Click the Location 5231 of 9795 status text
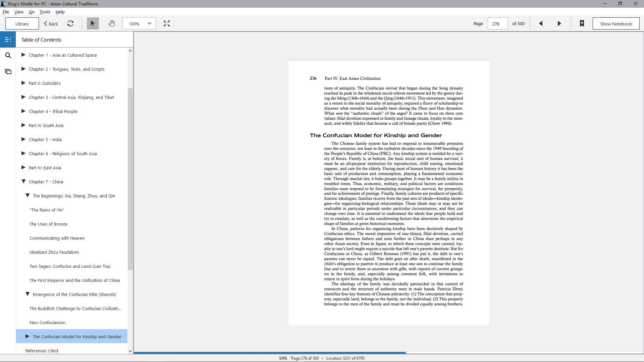644x362 pixels. coord(345,358)
